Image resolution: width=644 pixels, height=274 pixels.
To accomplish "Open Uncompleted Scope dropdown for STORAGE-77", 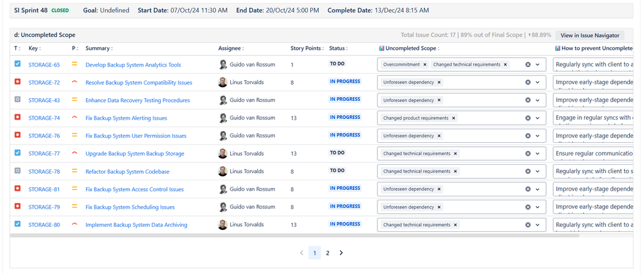I will click(538, 153).
